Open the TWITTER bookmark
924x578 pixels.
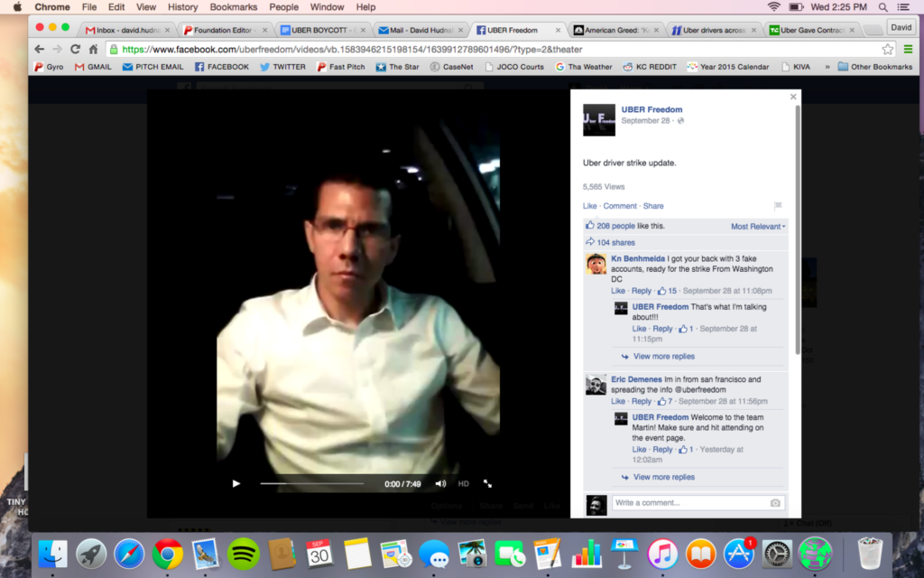pos(282,67)
